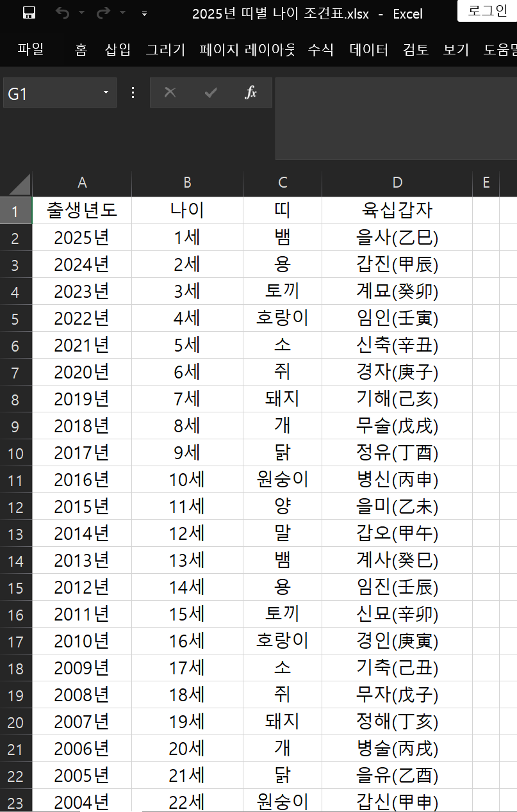Viewport: 517px width, 812px height.
Task: Click cell containing 2021년
Action: (x=82, y=345)
